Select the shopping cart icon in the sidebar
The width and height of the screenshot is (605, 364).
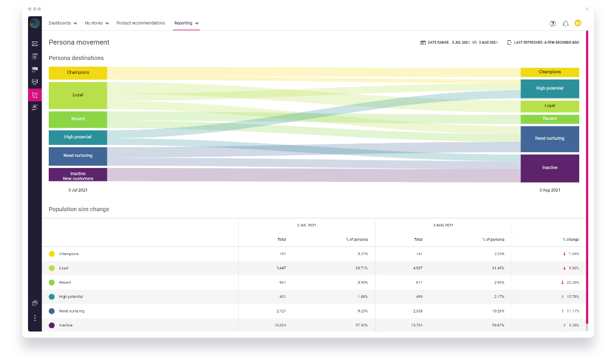click(x=35, y=95)
